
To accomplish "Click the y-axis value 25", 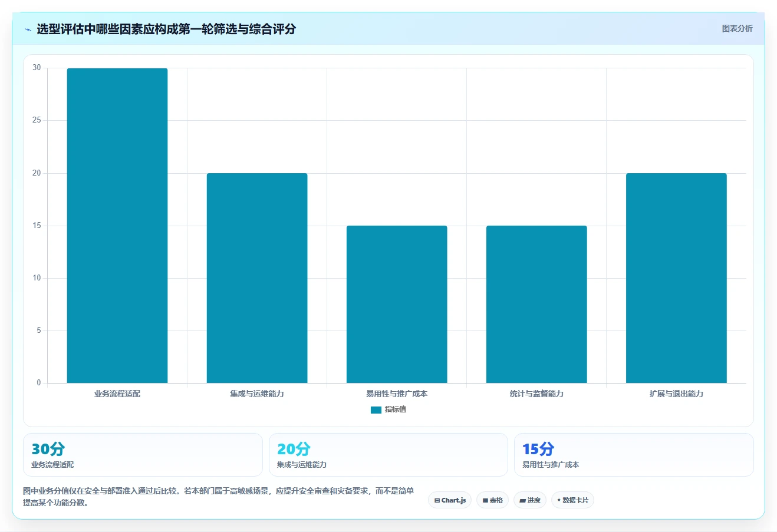I will point(37,120).
